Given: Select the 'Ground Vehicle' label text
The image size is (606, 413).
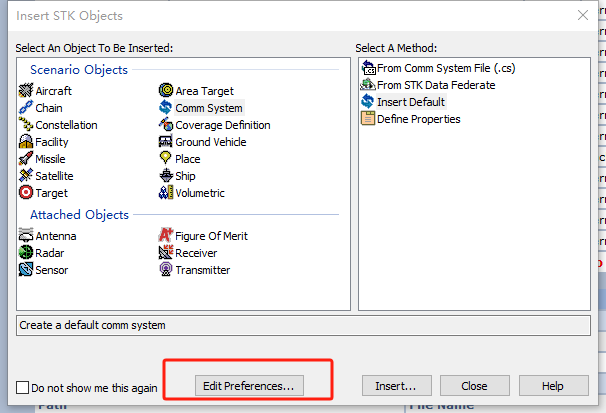Looking at the screenshot, I should (211, 142).
